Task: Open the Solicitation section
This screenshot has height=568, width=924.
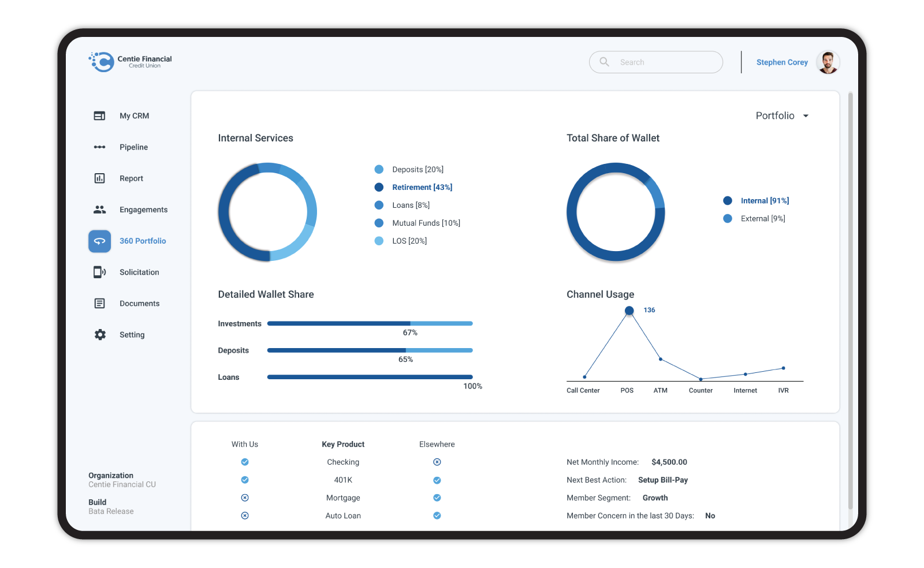Action: 139,272
